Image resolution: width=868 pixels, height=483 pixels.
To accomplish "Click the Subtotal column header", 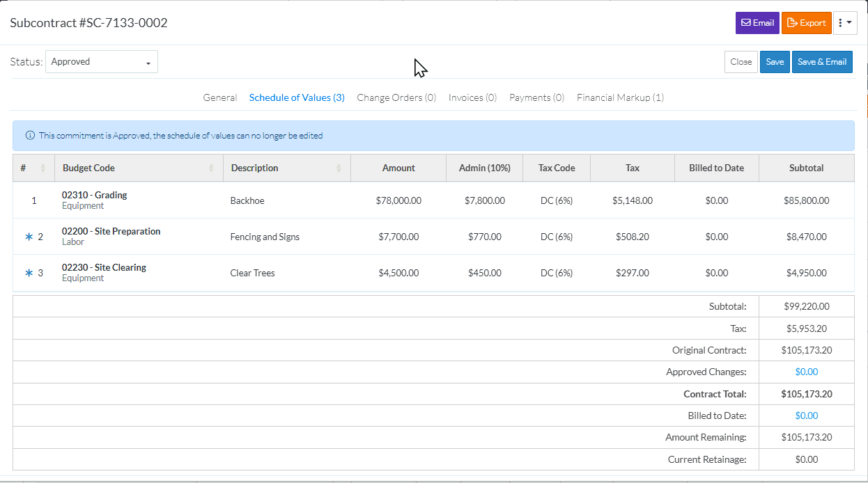I will click(x=807, y=168).
